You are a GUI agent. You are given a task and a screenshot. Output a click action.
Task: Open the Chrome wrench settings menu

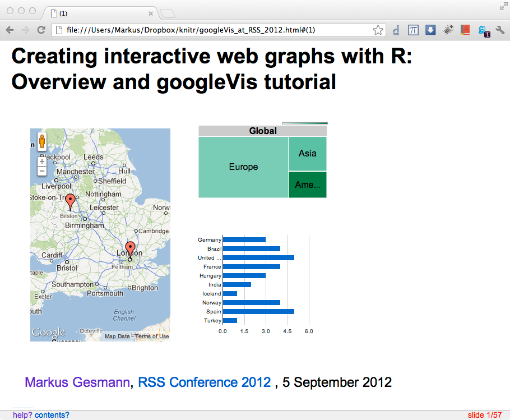(x=500, y=30)
